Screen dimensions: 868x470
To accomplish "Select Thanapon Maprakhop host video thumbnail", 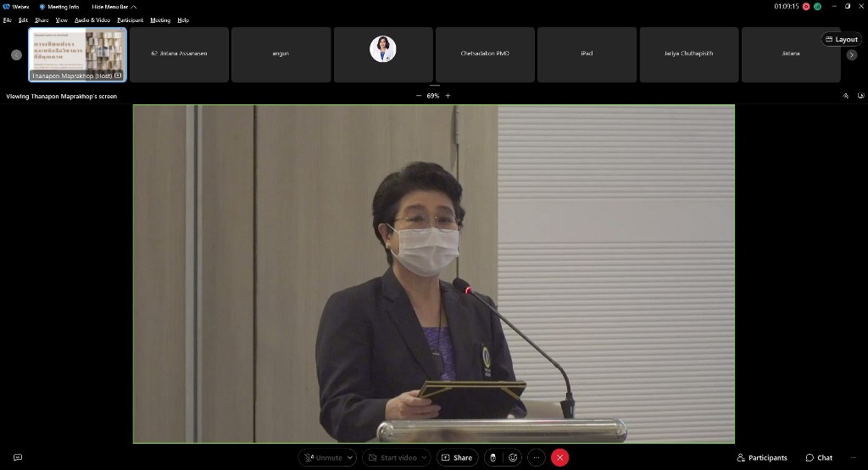I will [78, 54].
